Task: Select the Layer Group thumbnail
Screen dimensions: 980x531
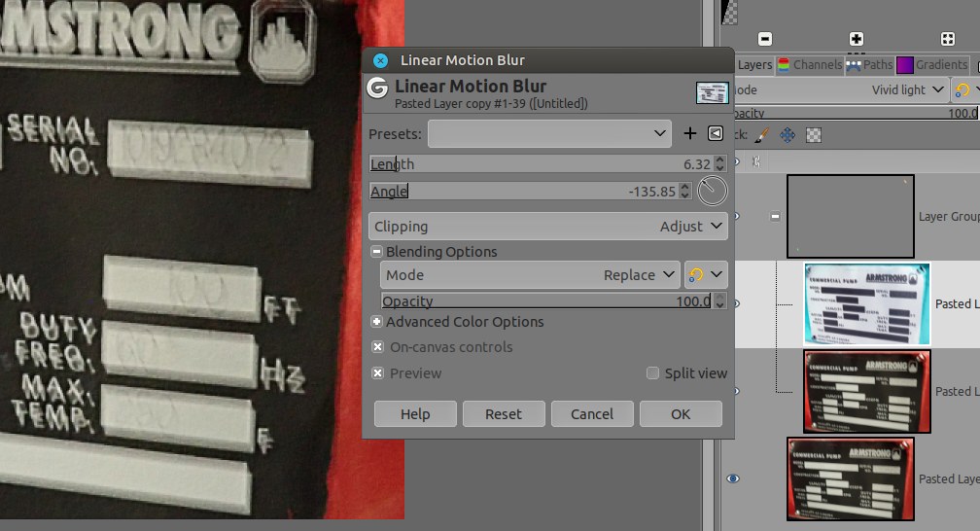Action: click(x=850, y=217)
